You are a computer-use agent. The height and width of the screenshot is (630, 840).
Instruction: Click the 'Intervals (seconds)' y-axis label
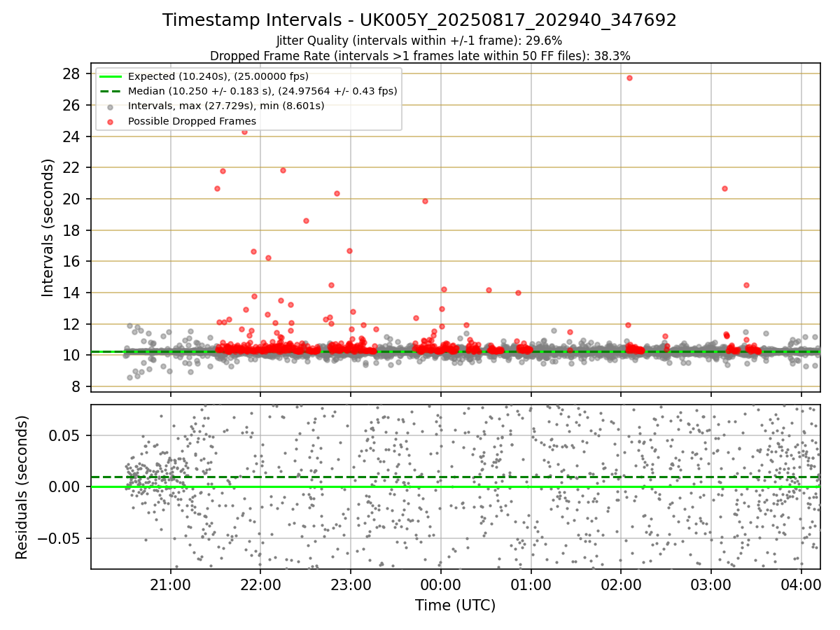click(x=48, y=227)
